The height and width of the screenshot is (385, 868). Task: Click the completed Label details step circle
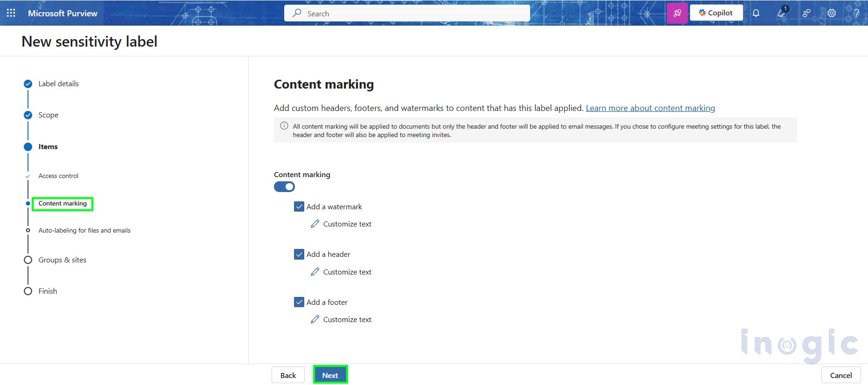coord(28,84)
